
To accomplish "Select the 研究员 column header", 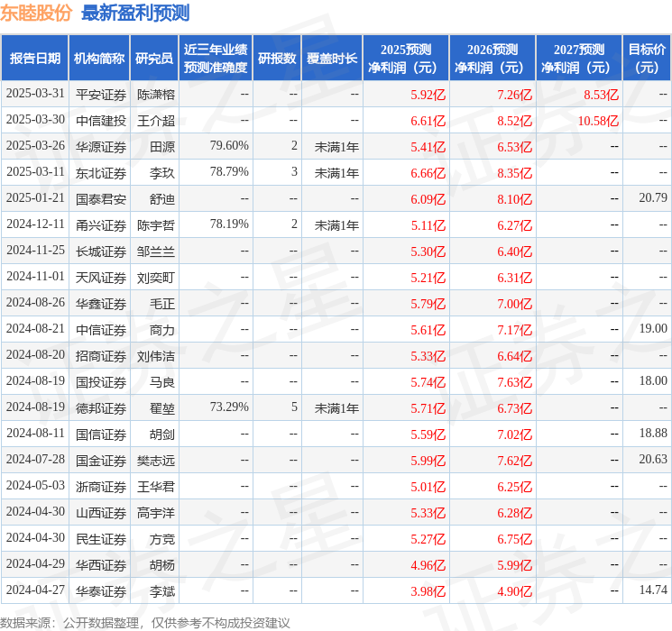I will coord(154,59).
